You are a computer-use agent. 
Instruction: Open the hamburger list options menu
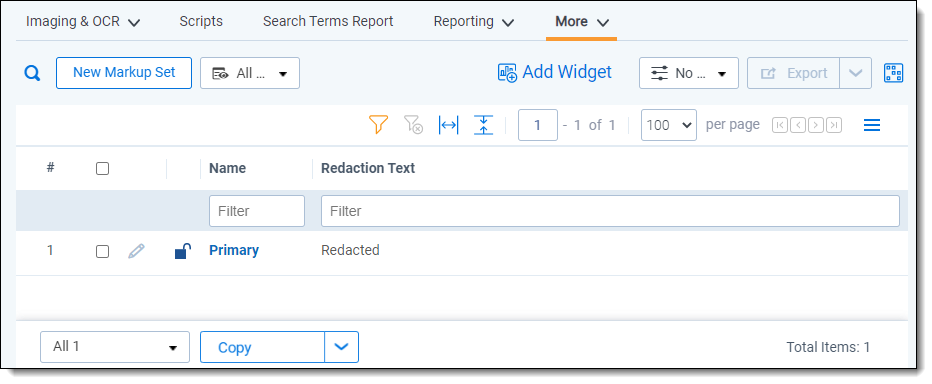pyautogui.click(x=871, y=125)
